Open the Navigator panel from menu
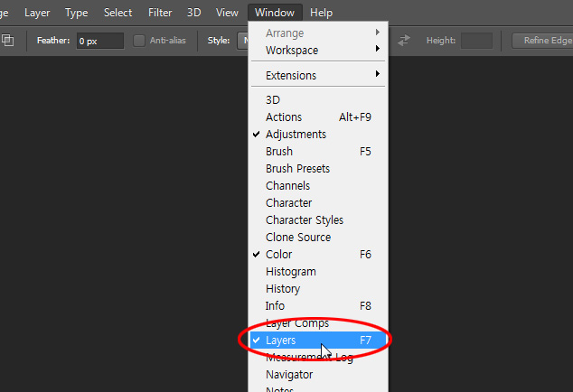Screen dimensions: 573x392 pyautogui.click(x=289, y=374)
